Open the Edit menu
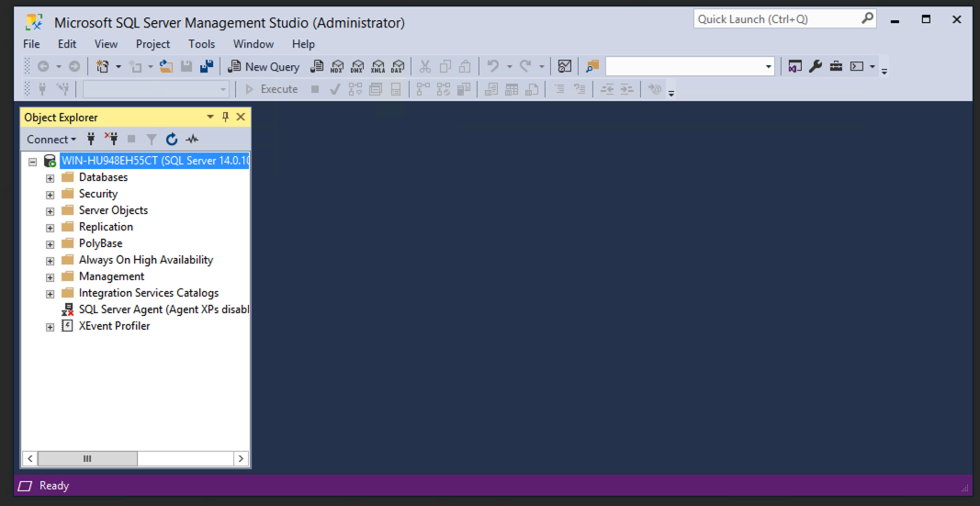The width and height of the screenshot is (980, 506). (67, 44)
